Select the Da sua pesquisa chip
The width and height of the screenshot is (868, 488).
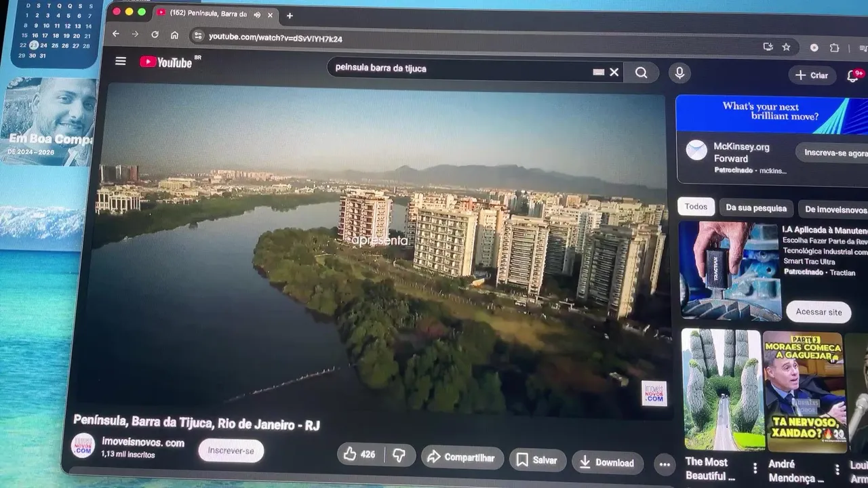coord(756,208)
